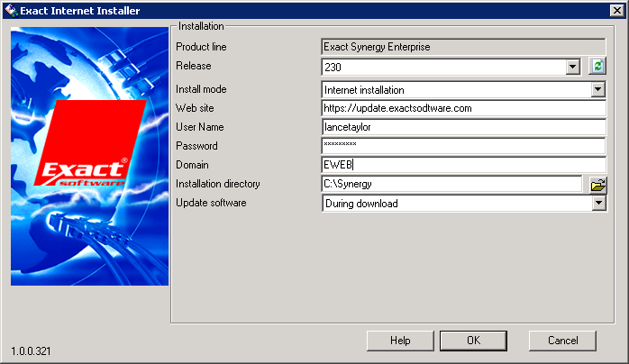This screenshot has height=364, width=629.
Task: Expand the Release dropdown showing 230
Action: pos(573,67)
